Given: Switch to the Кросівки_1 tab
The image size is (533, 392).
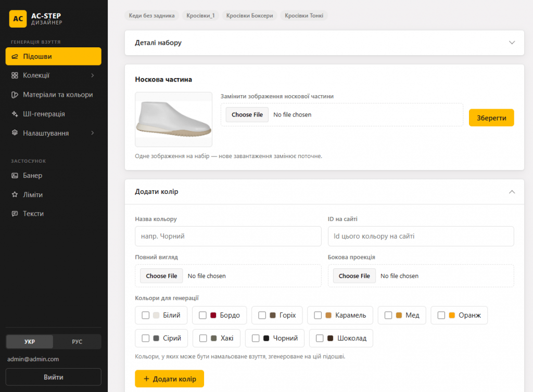Looking at the screenshot, I should point(200,16).
